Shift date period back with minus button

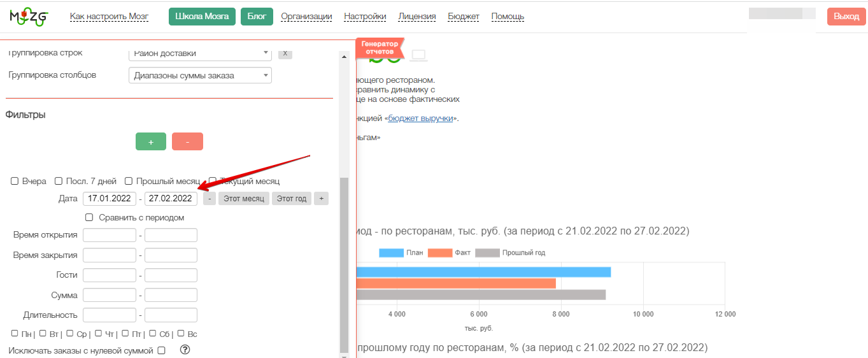(210, 199)
